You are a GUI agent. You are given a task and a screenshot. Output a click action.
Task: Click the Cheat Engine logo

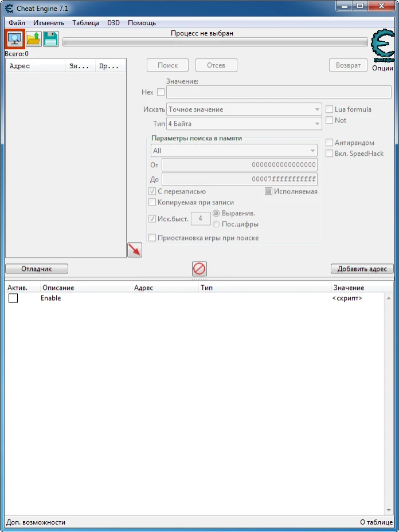click(383, 46)
